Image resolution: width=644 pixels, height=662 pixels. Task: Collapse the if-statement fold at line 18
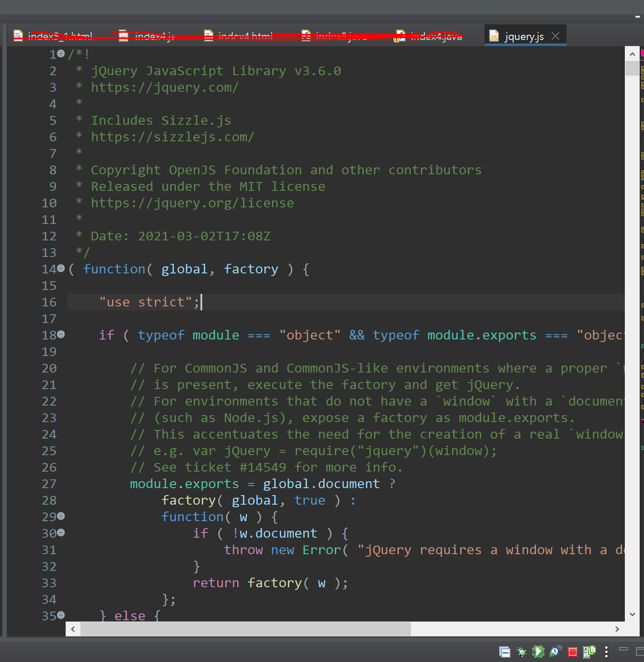tap(61, 334)
